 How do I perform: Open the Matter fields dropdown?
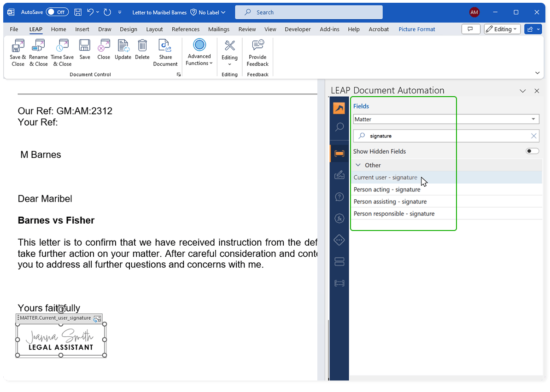pyautogui.click(x=446, y=119)
